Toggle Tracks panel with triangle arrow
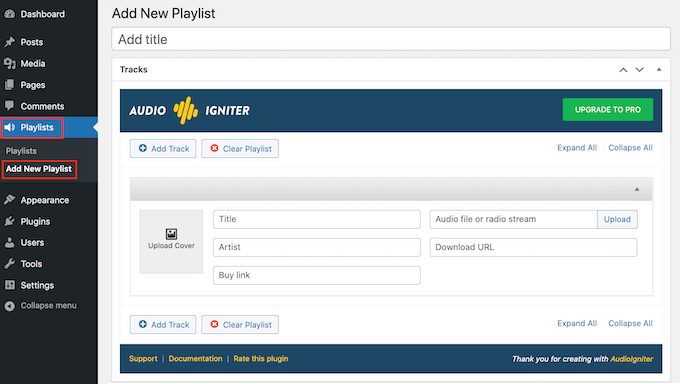The image size is (680, 384). point(659,69)
